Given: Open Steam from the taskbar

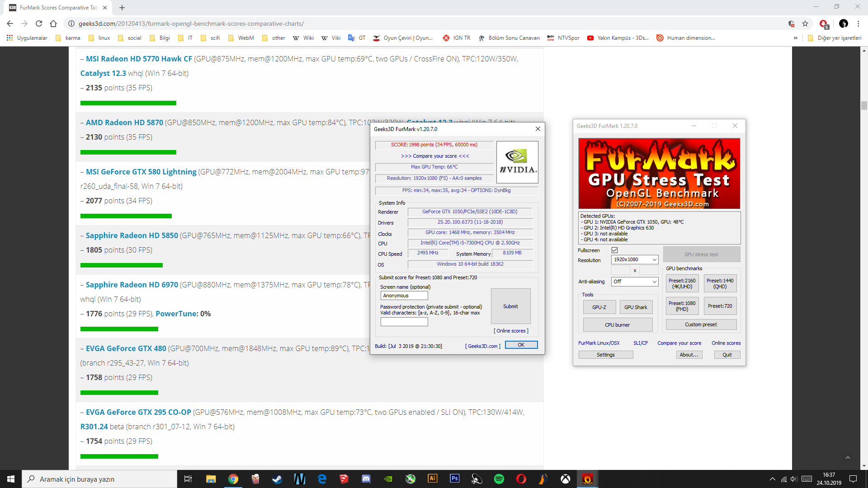Looking at the screenshot, I should pyautogui.click(x=277, y=479).
